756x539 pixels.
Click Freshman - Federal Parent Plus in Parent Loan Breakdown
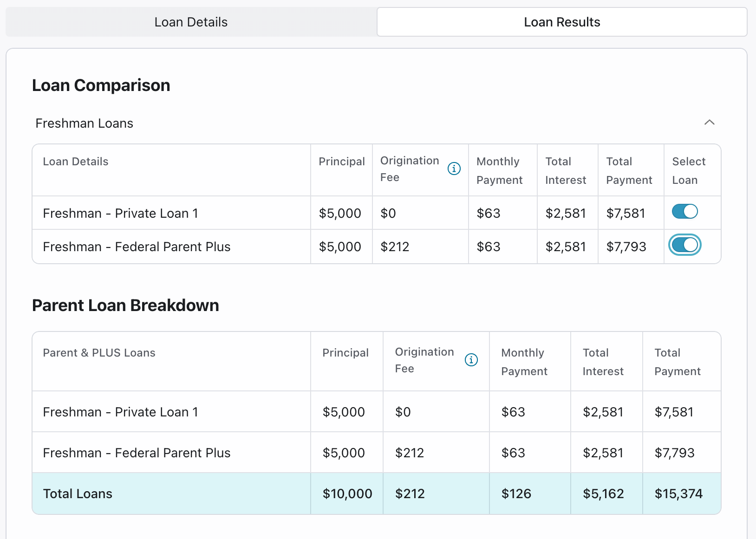coord(137,453)
